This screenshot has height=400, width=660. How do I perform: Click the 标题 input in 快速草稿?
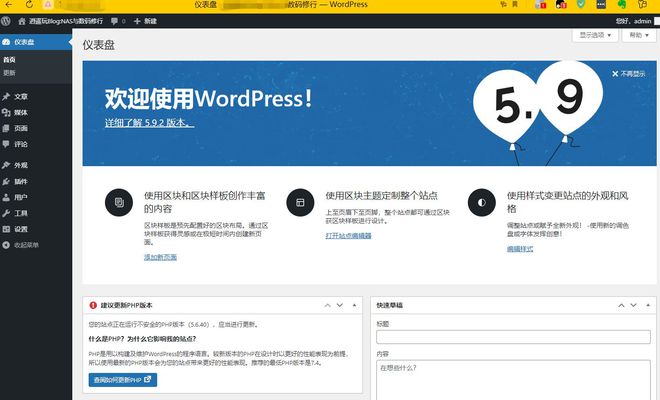[x=513, y=337]
